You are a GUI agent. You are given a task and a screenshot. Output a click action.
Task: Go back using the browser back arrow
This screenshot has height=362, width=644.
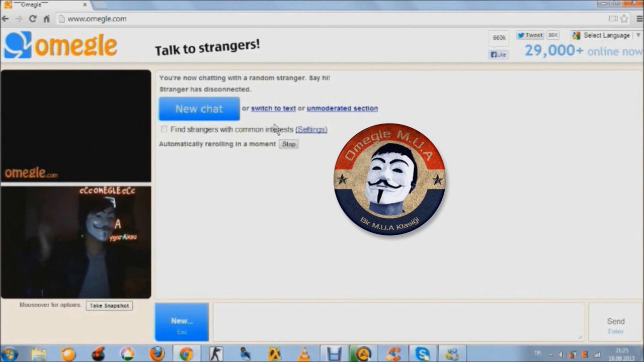tap(5, 19)
